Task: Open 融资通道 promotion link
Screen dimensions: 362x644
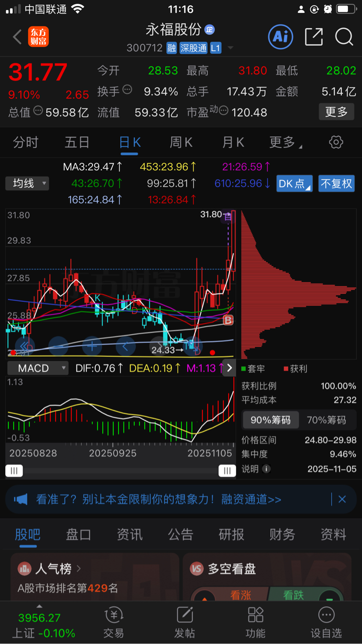Action: [x=252, y=499]
